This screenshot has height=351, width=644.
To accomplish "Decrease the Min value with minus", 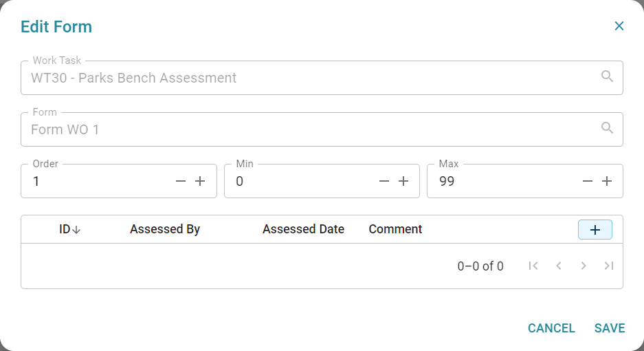I will click(384, 181).
